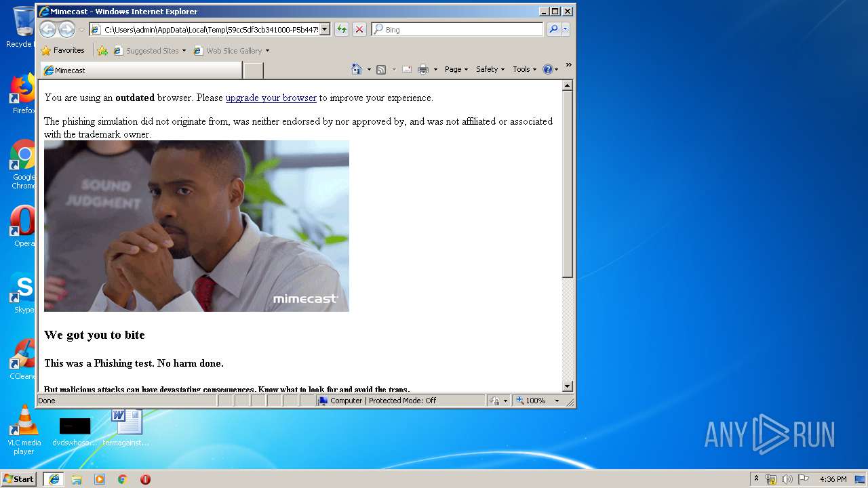This screenshot has height=488, width=868.
Task: Select the Mimecast tab
Action: (141, 70)
